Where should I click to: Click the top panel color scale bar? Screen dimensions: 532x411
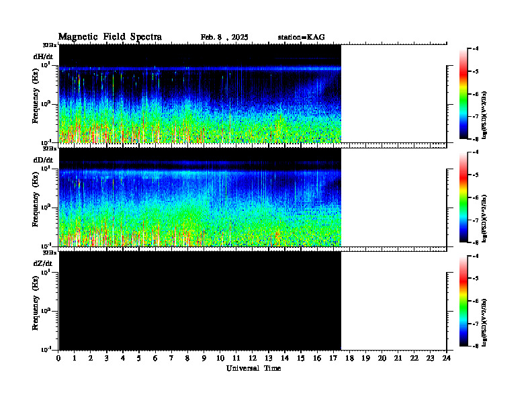(463, 93)
